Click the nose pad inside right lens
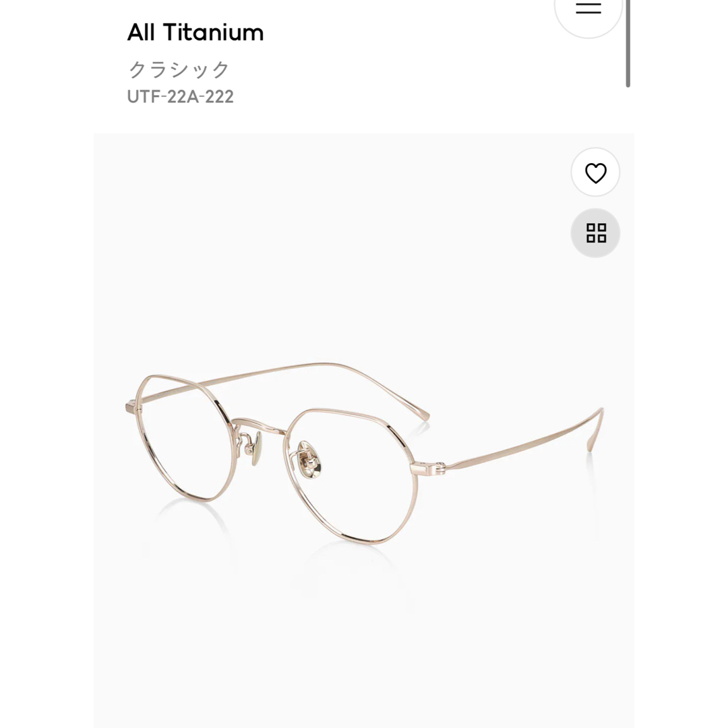Image resolution: width=728 pixels, height=728 pixels. point(311,460)
